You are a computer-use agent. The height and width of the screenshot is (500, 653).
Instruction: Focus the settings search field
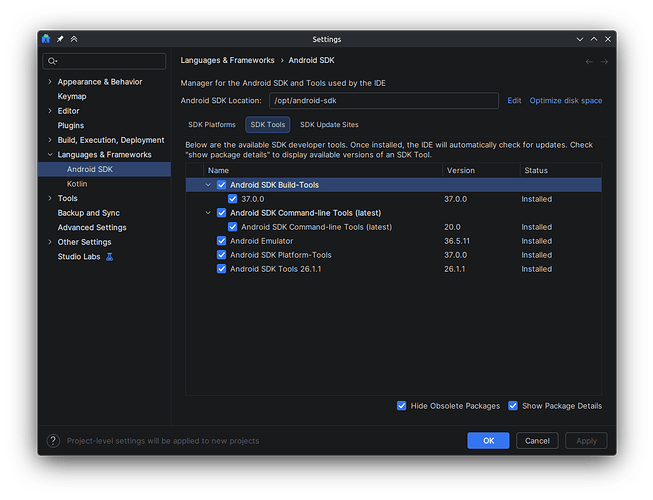coord(105,61)
